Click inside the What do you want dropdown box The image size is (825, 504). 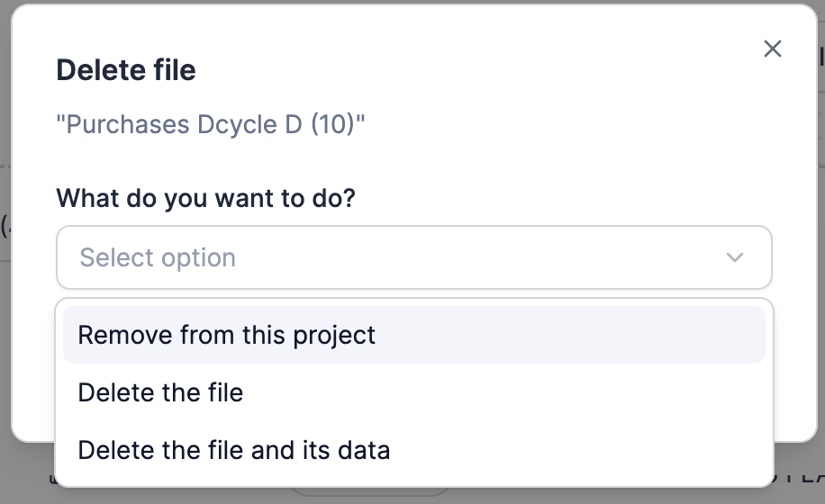[x=414, y=257]
